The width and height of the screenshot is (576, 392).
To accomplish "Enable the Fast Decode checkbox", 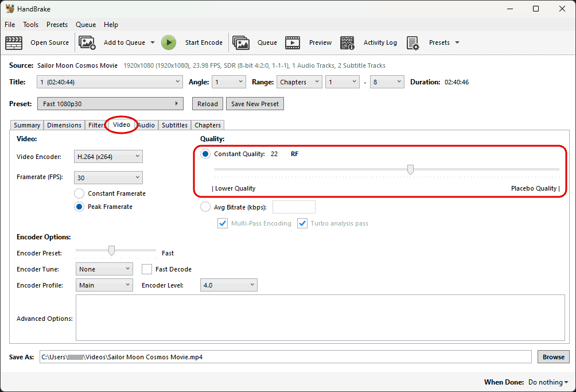I will [x=147, y=269].
